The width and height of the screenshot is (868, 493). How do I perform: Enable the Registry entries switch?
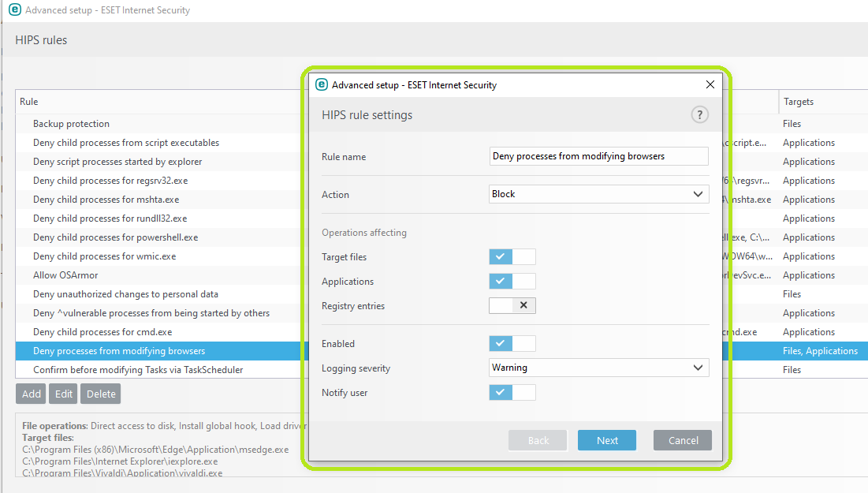click(x=512, y=305)
